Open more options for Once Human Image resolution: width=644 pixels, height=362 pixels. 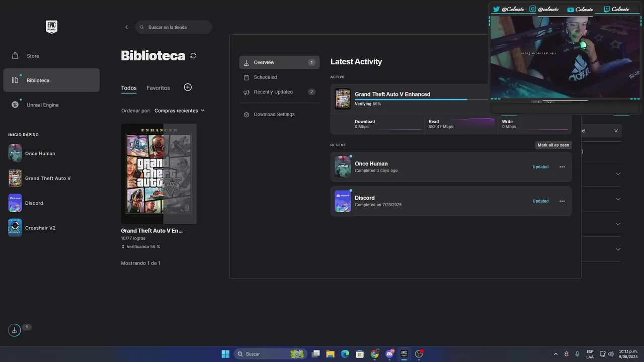(x=562, y=167)
